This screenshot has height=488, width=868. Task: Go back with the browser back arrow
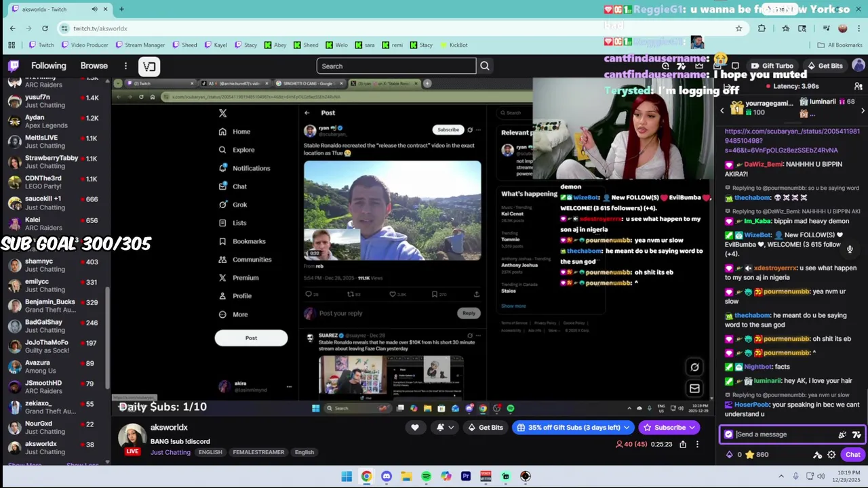tap(12, 28)
